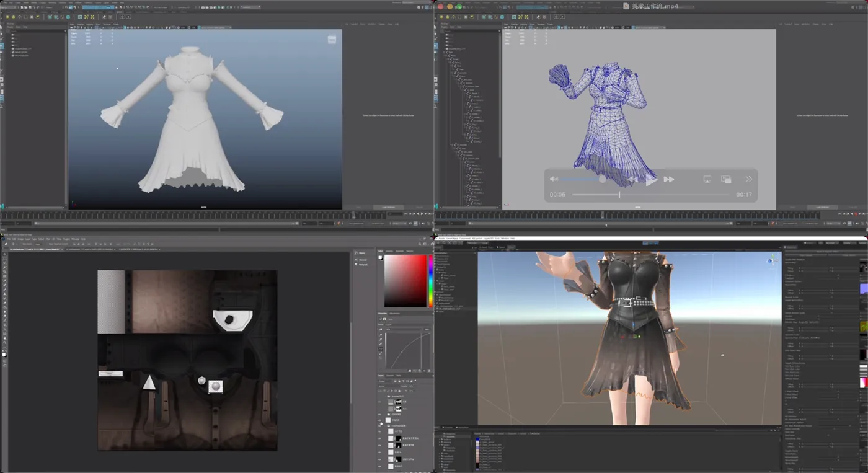The image size is (868, 473).
Task: Enable picture-in-picture in video player
Action: point(726,179)
